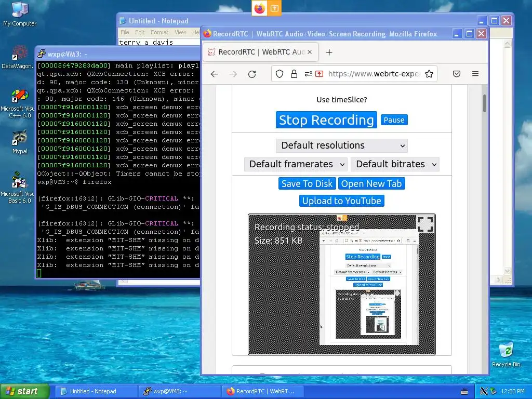The image size is (532, 399).
Task: Open the Recycle Bin
Action: click(506, 355)
